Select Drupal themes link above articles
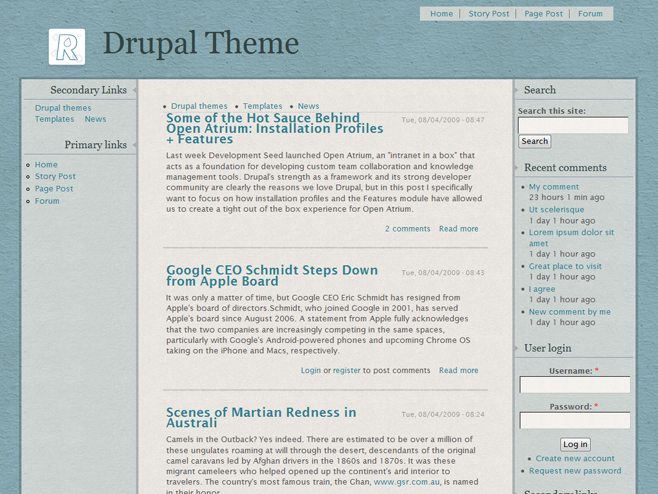The image size is (658, 494). click(x=199, y=106)
